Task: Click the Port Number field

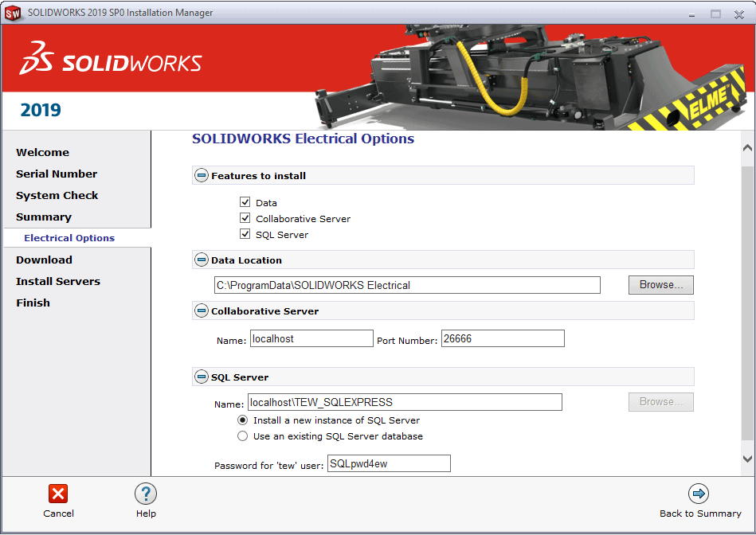Action: coord(503,338)
